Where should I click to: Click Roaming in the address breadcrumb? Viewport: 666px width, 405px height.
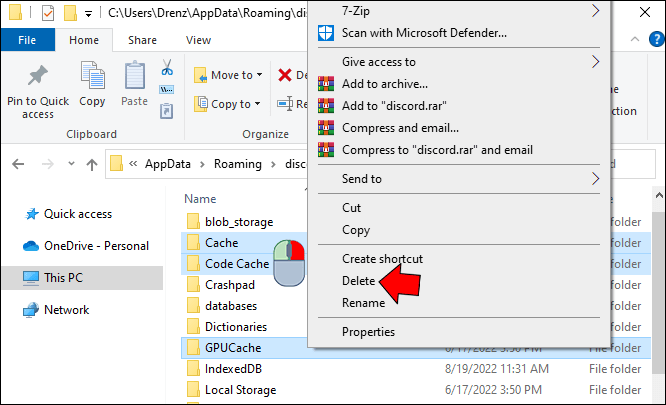coord(237,164)
